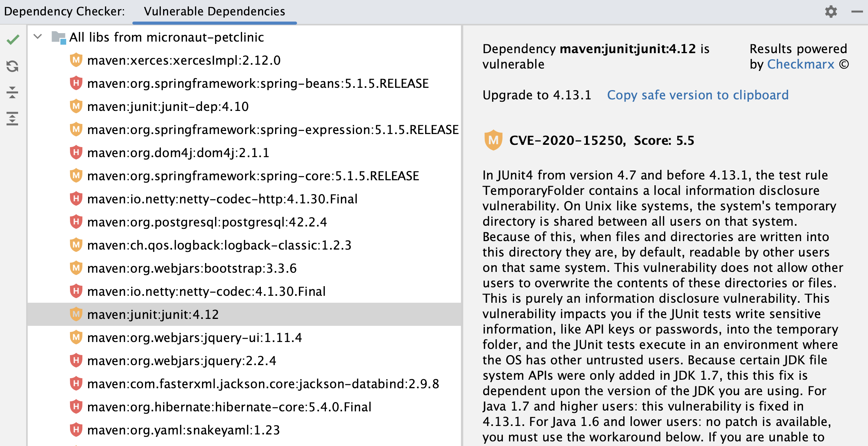The width and height of the screenshot is (868, 446).
Task: Hide the tool window with the minimize dash
Action: coord(857,12)
